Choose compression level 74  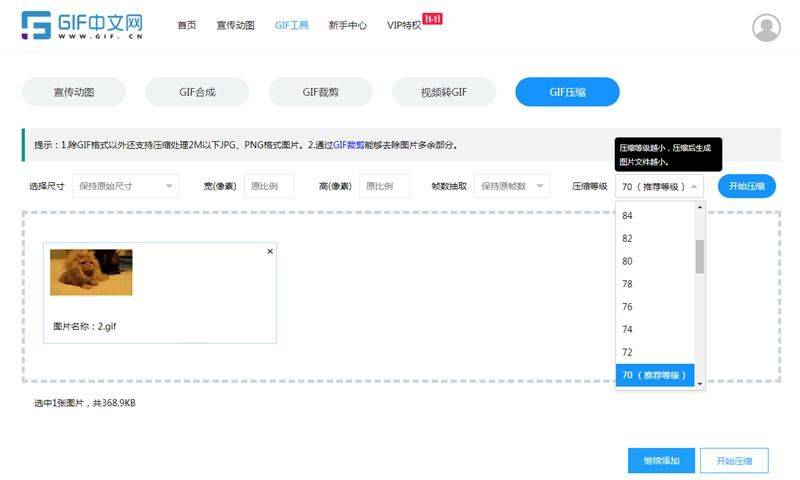[x=655, y=329]
